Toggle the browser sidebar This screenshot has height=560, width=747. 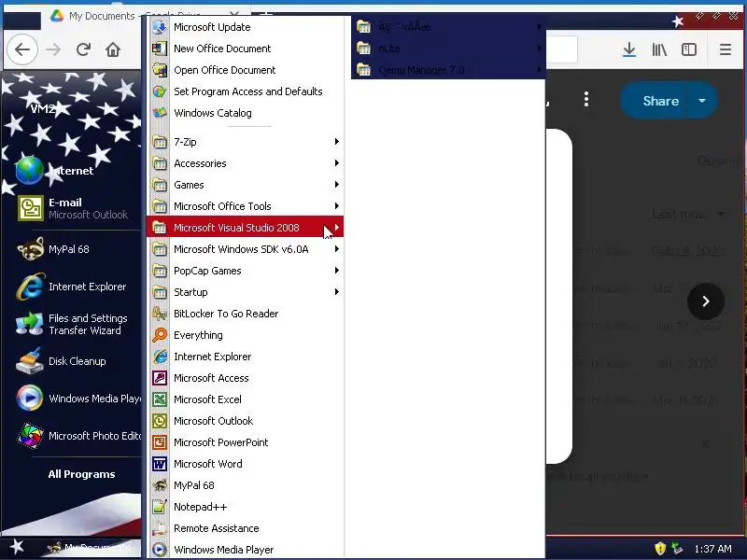[x=689, y=49]
